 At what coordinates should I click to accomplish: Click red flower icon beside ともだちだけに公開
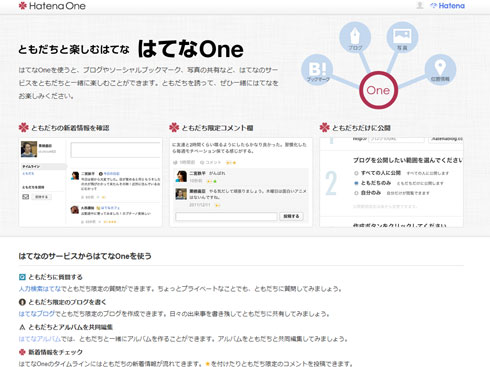click(x=325, y=128)
